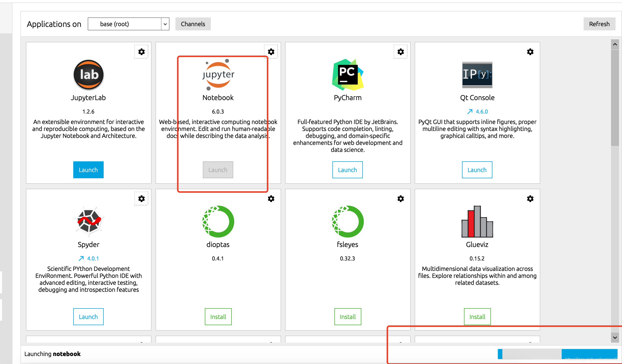The image size is (622, 364).
Task: Click the PyCharm title text
Action: pos(348,98)
